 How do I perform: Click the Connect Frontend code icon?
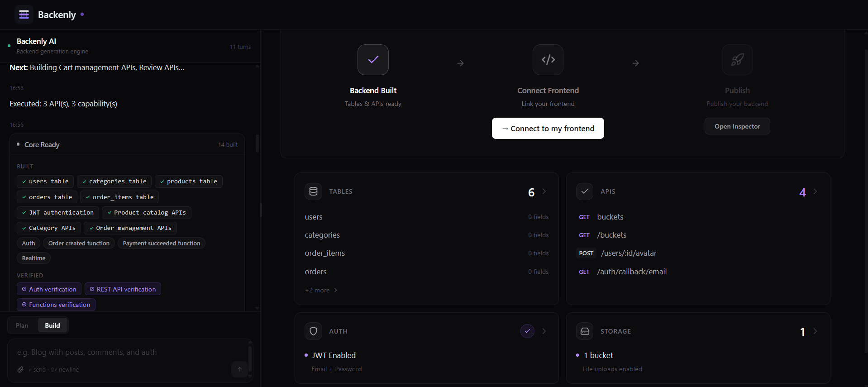tap(548, 60)
